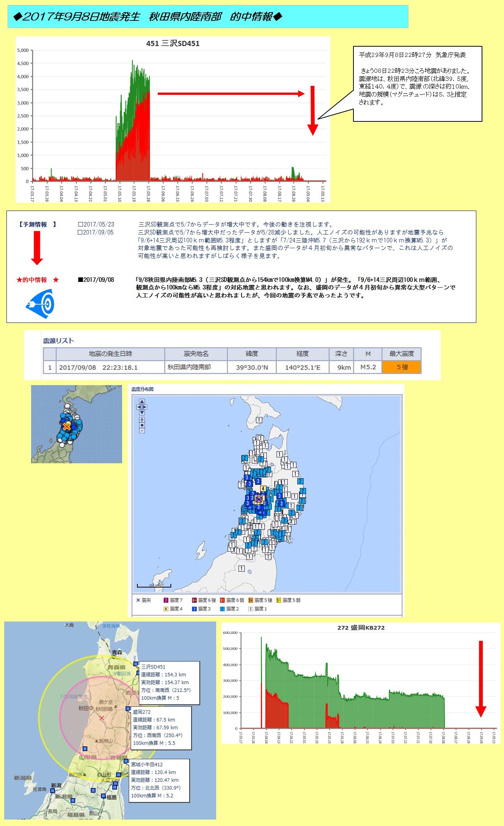This screenshot has width=504, height=826.
Task: Select the 盛岡272 station marker on the map
Action: [128, 708]
